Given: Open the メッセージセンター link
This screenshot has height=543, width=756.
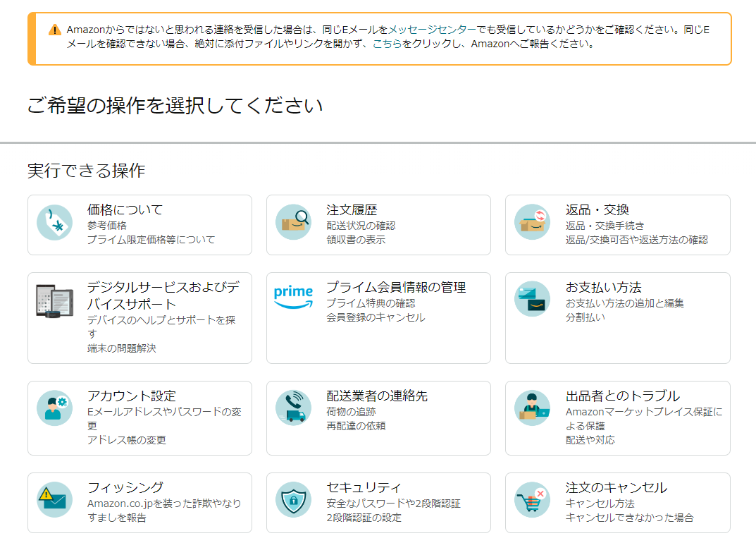Looking at the screenshot, I should coord(432,30).
